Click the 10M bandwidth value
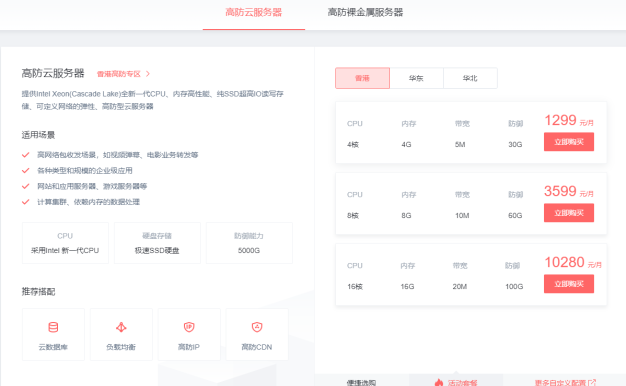 (x=462, y=216)
